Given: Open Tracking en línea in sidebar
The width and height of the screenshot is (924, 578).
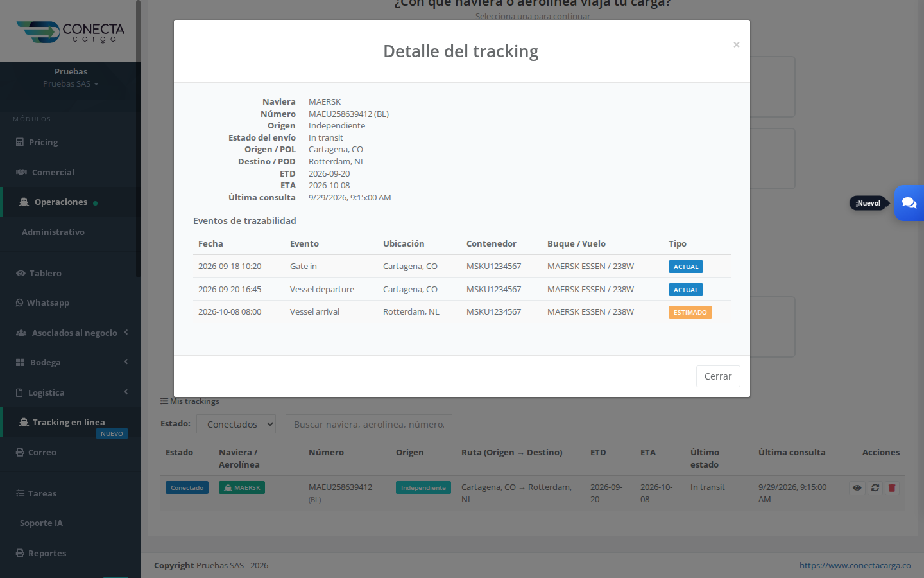Looking at the screenshot, I should (69, 422).
